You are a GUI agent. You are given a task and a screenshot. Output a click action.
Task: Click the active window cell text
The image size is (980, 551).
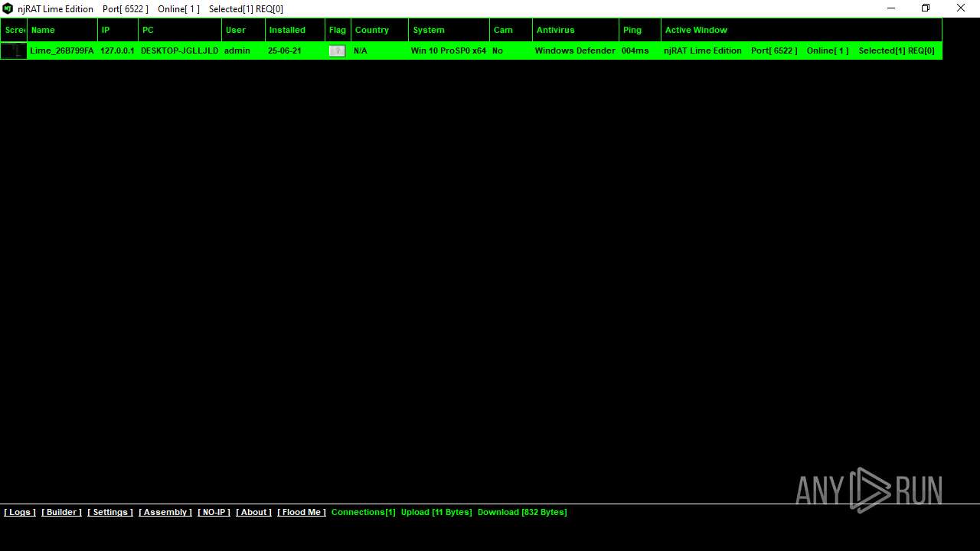[x=799, y=51]
